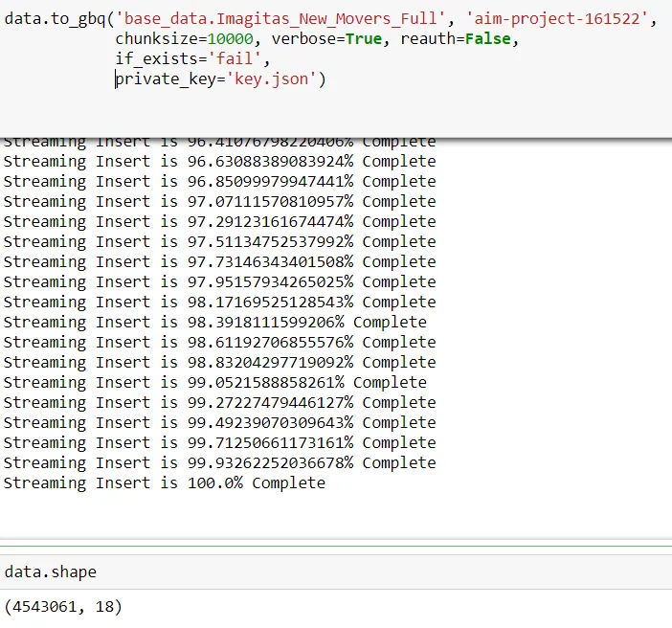This screenshot has width=672, height=628.
Task: Click the 98.8320429771909% Complete output line
Action: click(x=220, y=362)
